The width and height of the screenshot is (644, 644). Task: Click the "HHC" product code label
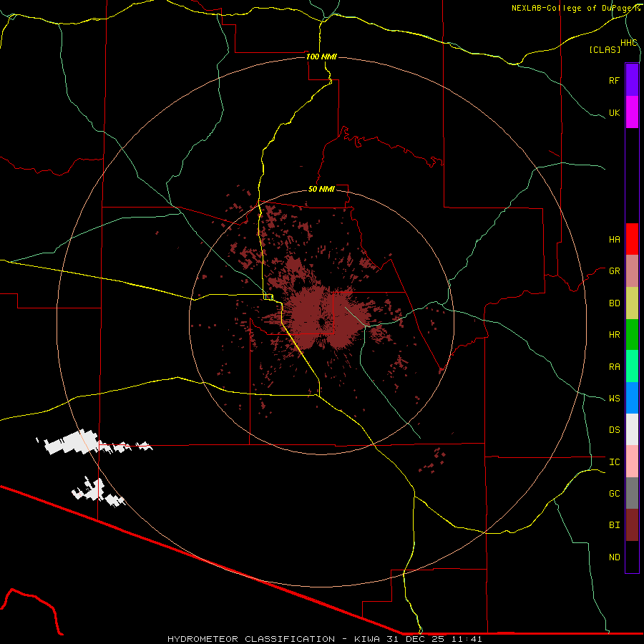point(628,43)
